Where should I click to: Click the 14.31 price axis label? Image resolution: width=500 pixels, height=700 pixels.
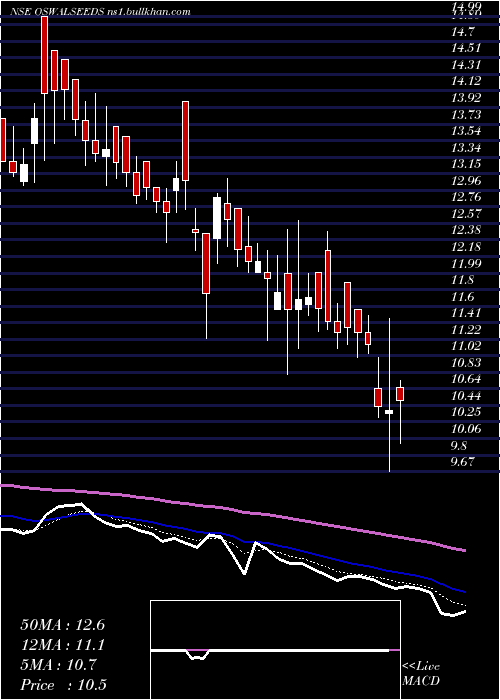[465, 65]
